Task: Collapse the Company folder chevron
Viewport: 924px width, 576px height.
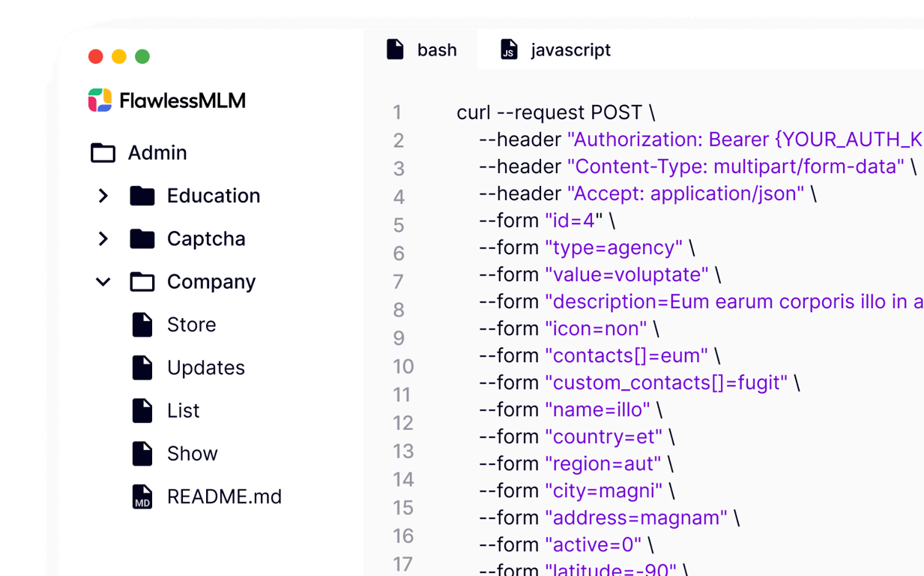Action: pos(103,282)
